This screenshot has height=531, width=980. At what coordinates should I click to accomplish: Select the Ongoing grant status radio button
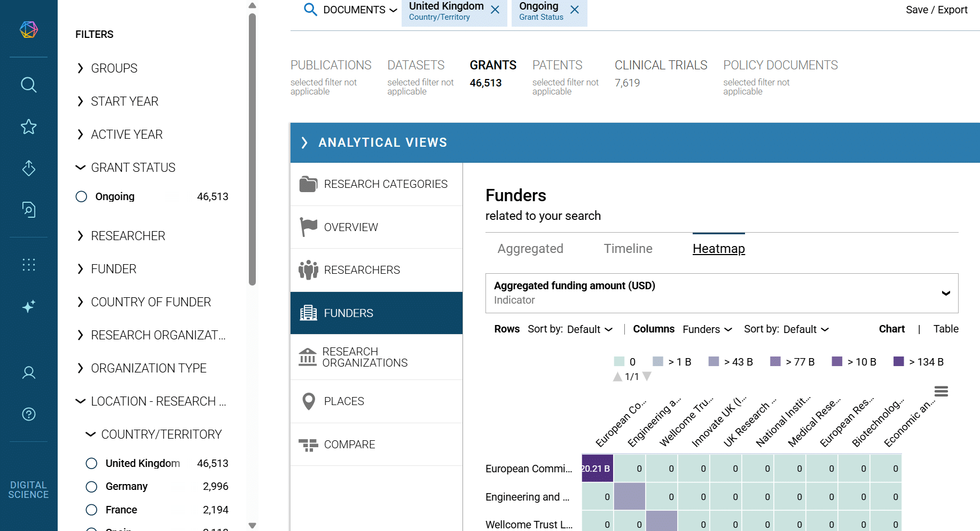(81, 197)
